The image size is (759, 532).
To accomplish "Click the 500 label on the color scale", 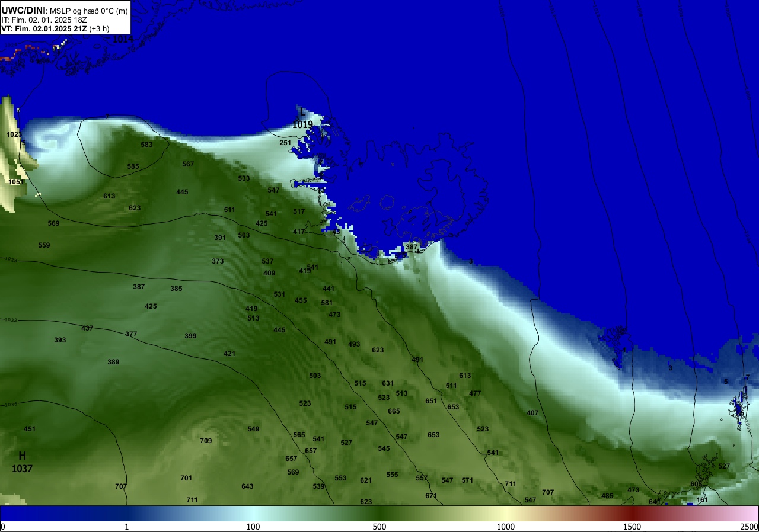I will [379, 527].
